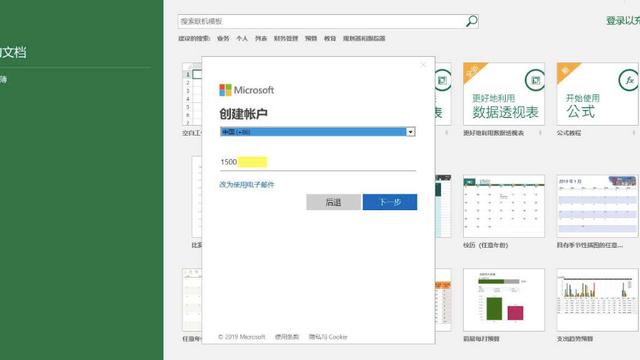Select the suggested search term 业务
The height and width of the screenshot is (360, 640).
[x=223, y=38]
